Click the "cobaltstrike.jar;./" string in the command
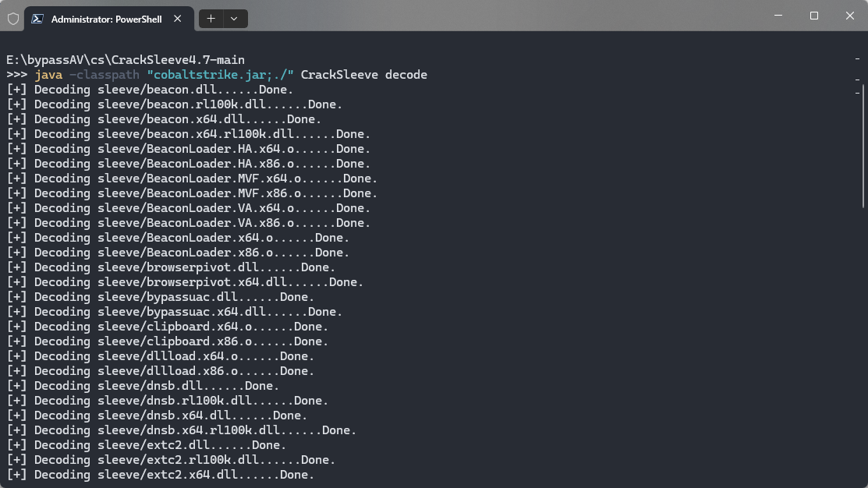The image size is (868, 488). point(221,75)
